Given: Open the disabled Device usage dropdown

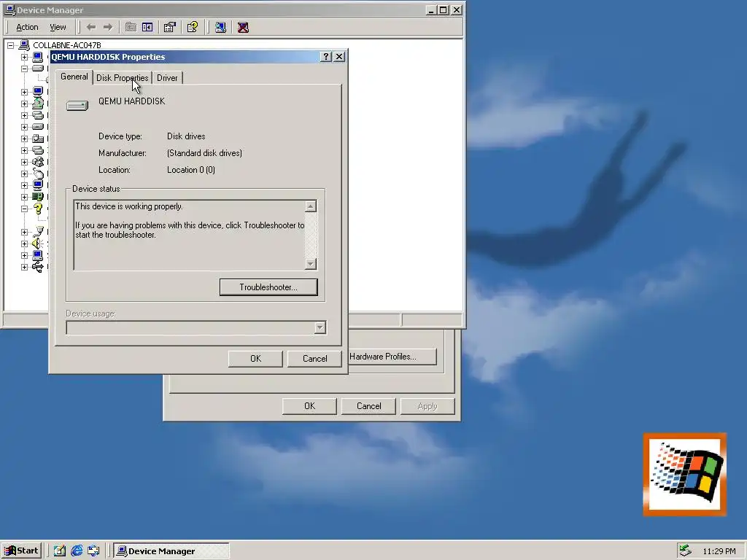Looking at the screenshot, I should [x=320, y=327].
